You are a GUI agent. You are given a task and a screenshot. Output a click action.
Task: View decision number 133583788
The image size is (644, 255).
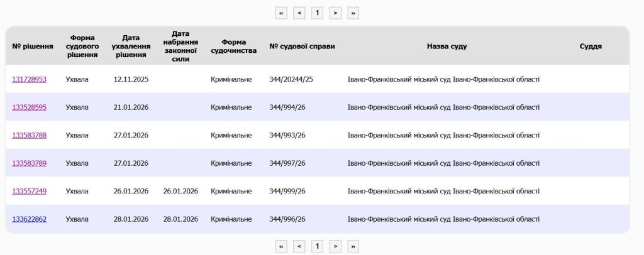(29, 135)
